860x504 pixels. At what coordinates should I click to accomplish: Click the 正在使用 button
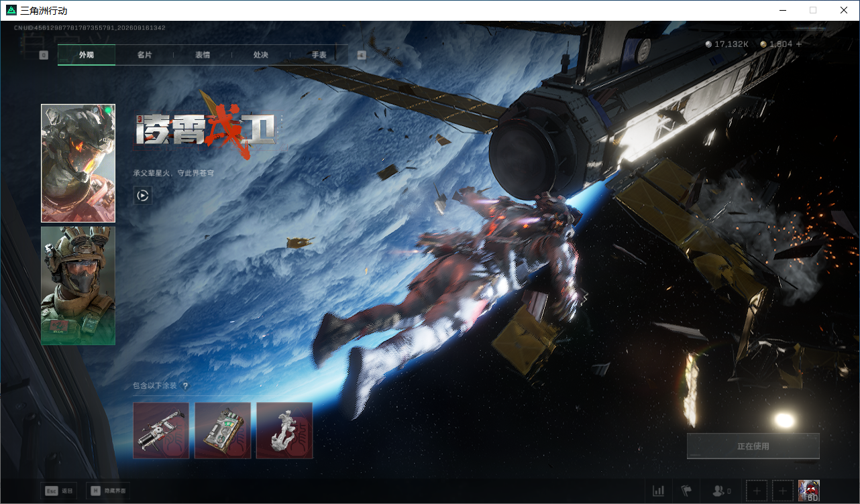753,446
